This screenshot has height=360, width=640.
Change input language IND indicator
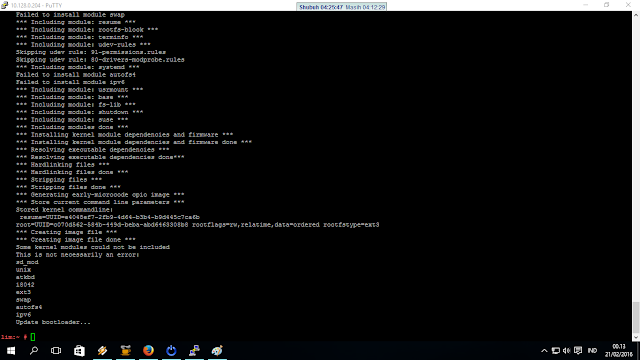tap(592, 351)
